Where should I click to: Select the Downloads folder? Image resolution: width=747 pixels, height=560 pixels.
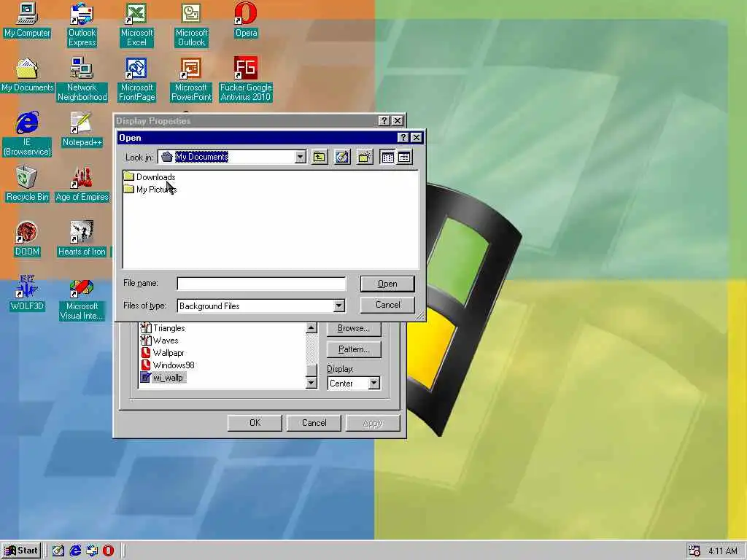point(150,176)
